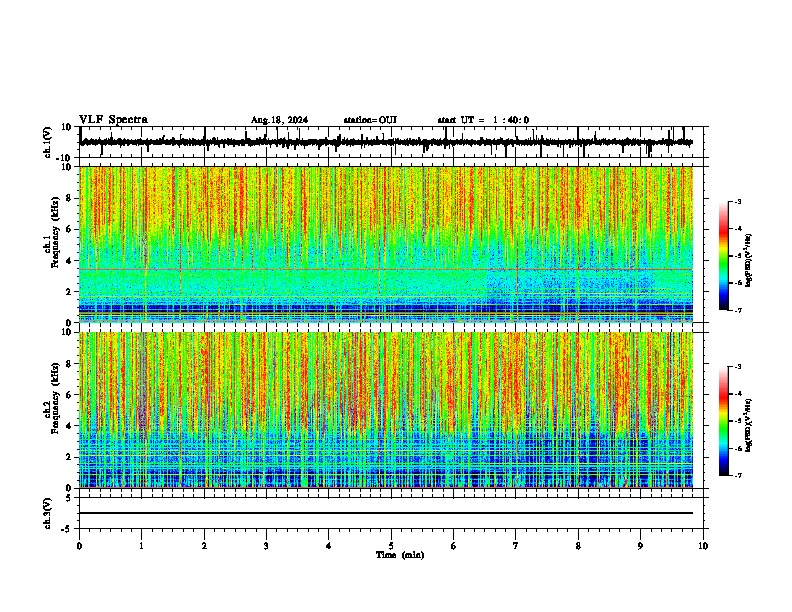Click the "-7" label on ch.2 color scale
Viewport: 792px width, 612px height.
pyautogui.click(x=737, y=475)
